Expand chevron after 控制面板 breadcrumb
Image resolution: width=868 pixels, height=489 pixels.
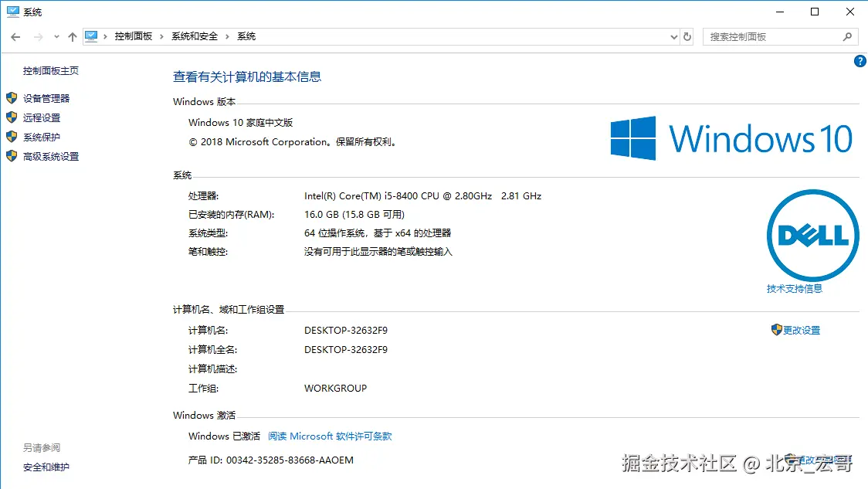[x=161, y=36]
